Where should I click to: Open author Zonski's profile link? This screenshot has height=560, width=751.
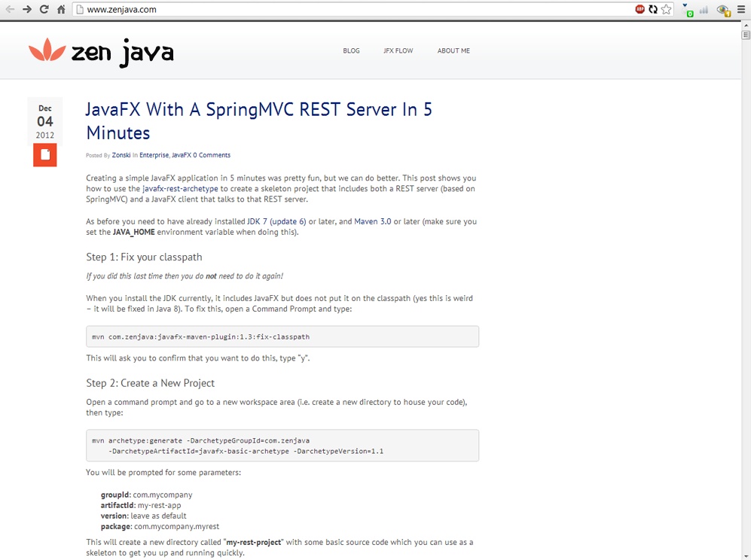coord(121,155)
